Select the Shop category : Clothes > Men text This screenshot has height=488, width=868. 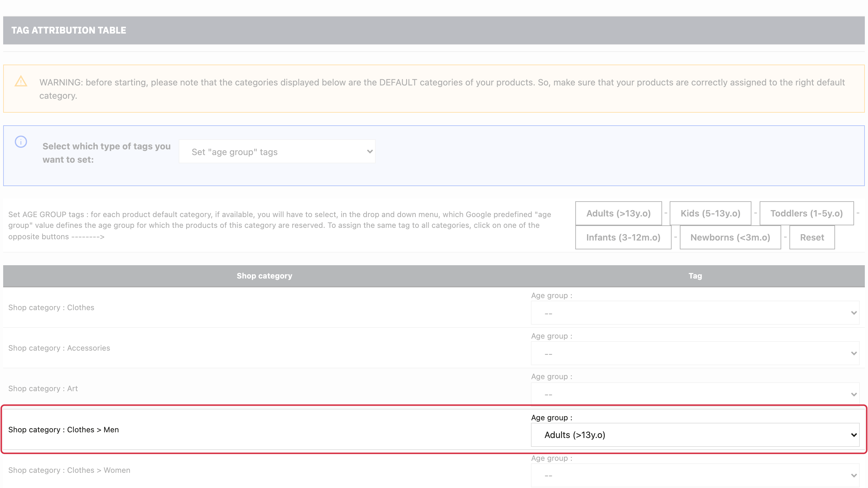pyautogui.click(x=64, y=429)
